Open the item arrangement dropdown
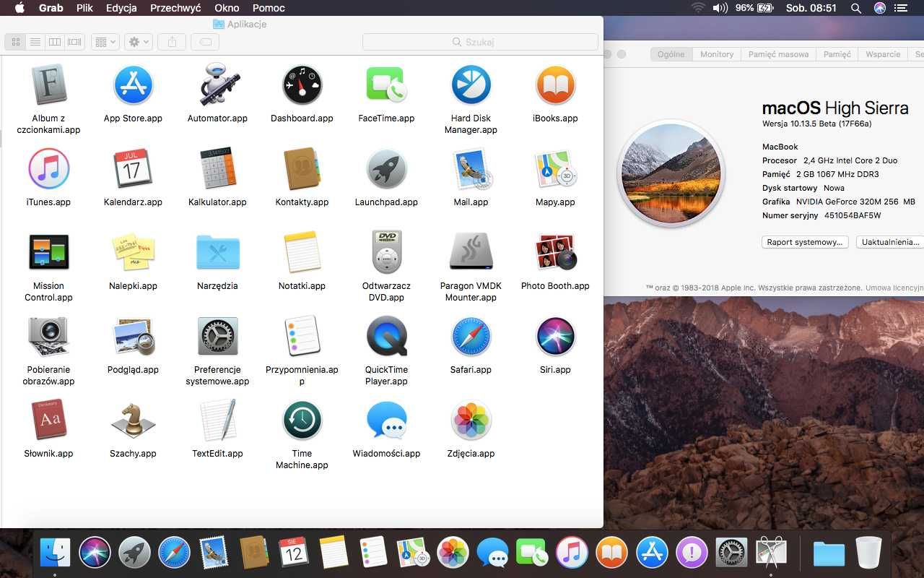The height and width of the screenshot is (578, 924). coord(105,42)
